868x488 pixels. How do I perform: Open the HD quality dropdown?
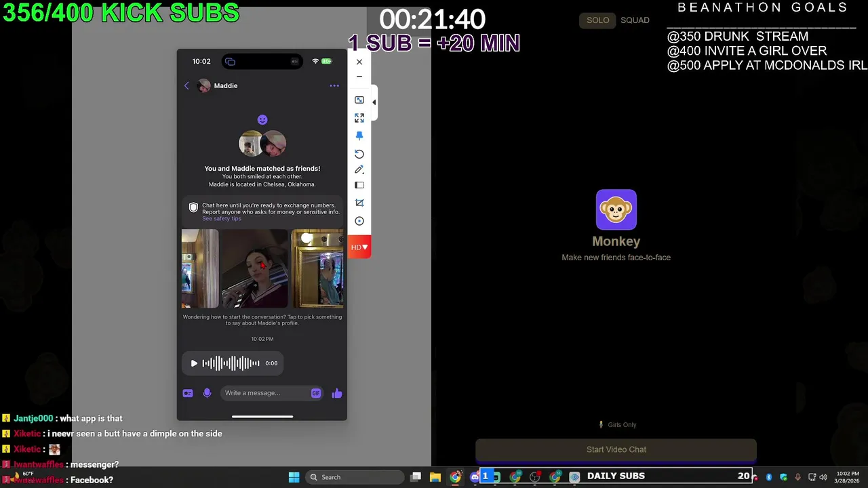[359, 247]
